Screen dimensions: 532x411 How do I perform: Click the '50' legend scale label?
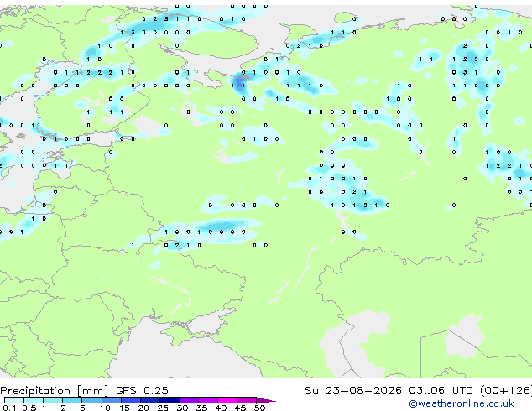click(259, 408)
